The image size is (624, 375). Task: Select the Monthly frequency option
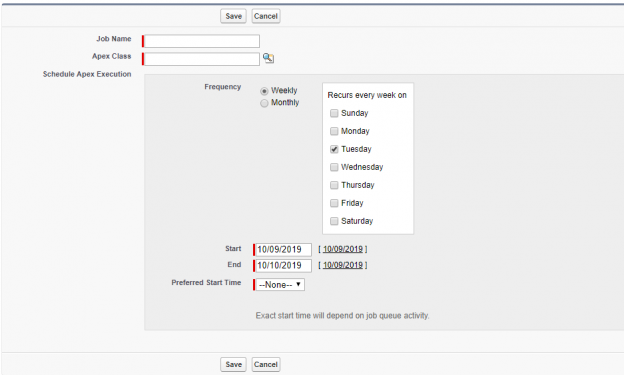264,103
